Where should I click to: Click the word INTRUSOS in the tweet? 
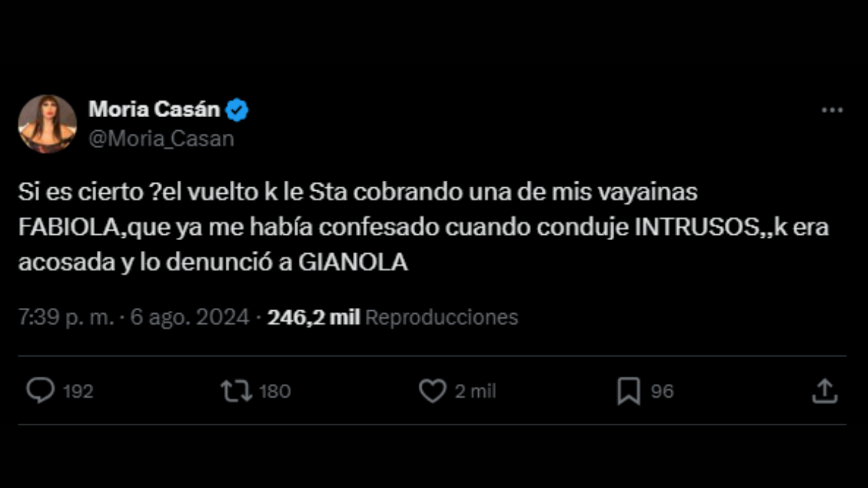tap(694, 227)
